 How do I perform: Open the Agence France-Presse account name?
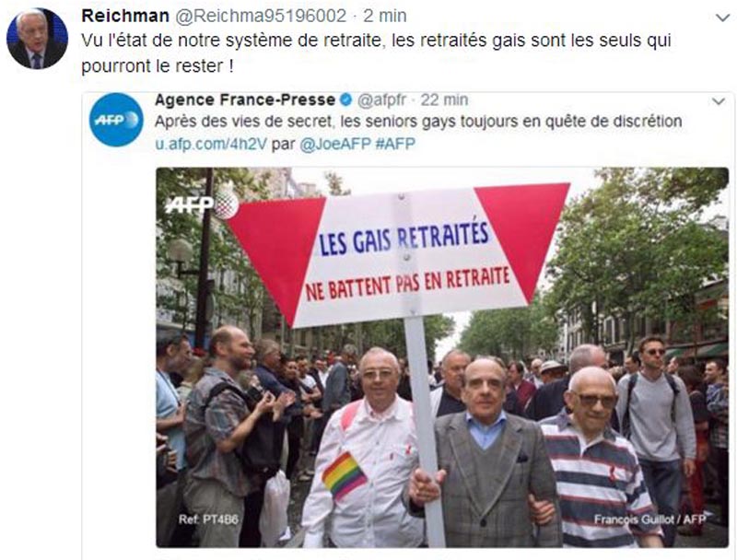click(x=245, y=99)
